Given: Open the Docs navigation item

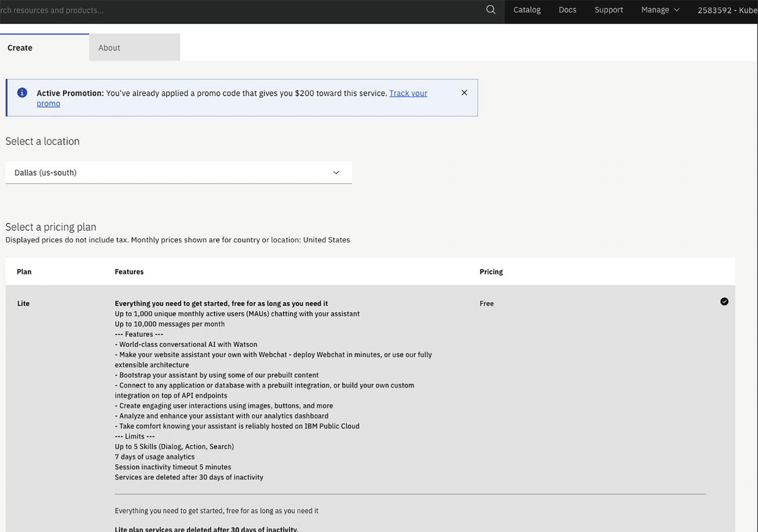Looking at the screenshot, I should click(567, 10).
